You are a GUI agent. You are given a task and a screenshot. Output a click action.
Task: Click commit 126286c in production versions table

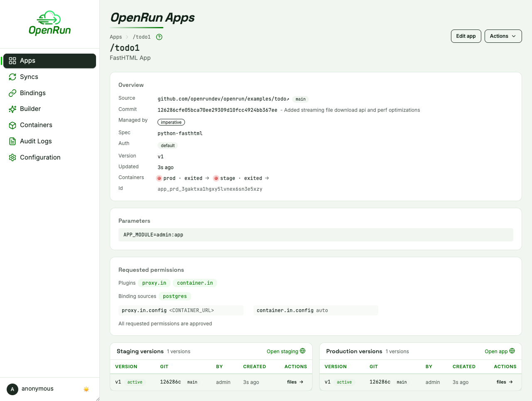380,382
